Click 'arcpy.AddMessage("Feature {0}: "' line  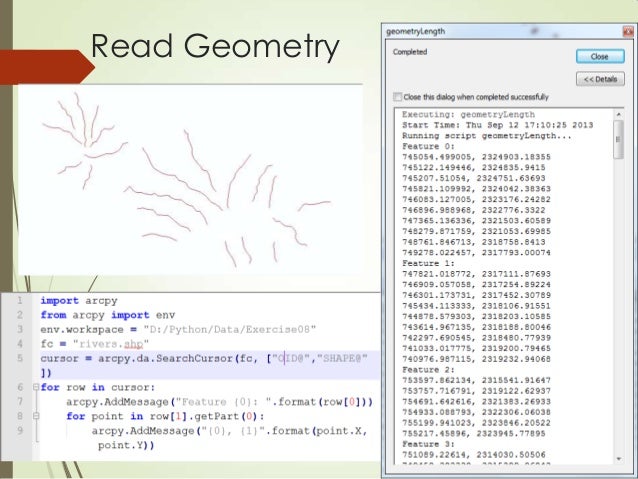(219, 402)
